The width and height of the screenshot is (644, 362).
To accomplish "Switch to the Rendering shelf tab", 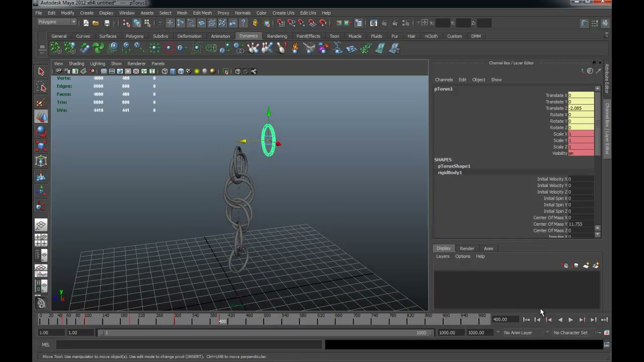I will (x=277, y=36).
